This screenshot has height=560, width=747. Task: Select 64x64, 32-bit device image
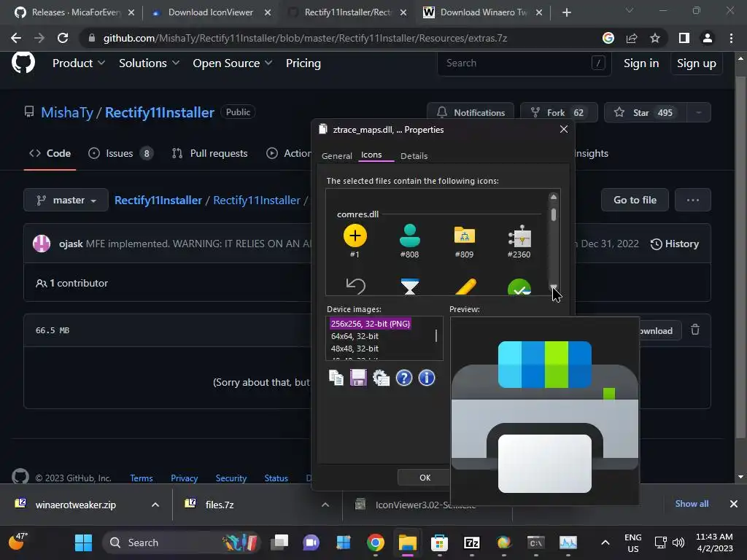coord(355,336)
